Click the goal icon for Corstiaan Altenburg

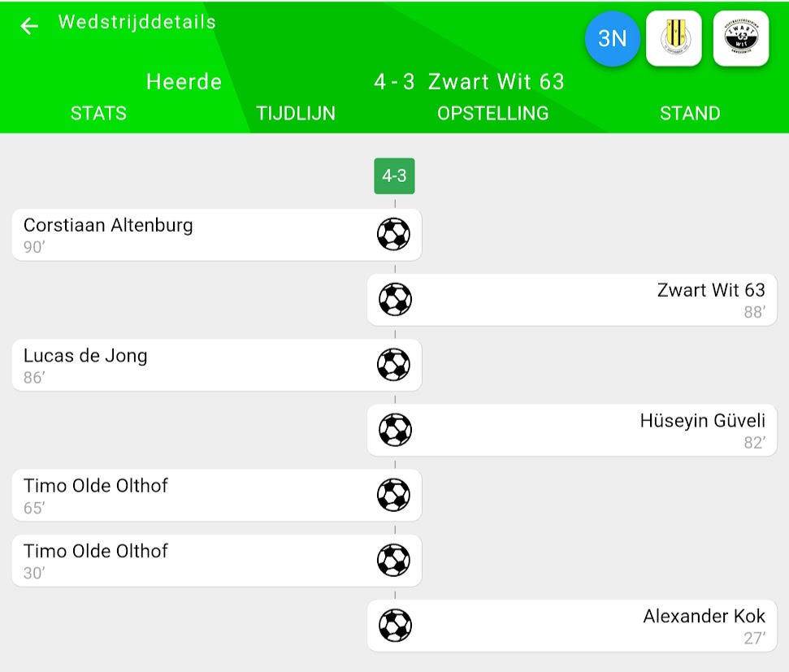[393, 235]
